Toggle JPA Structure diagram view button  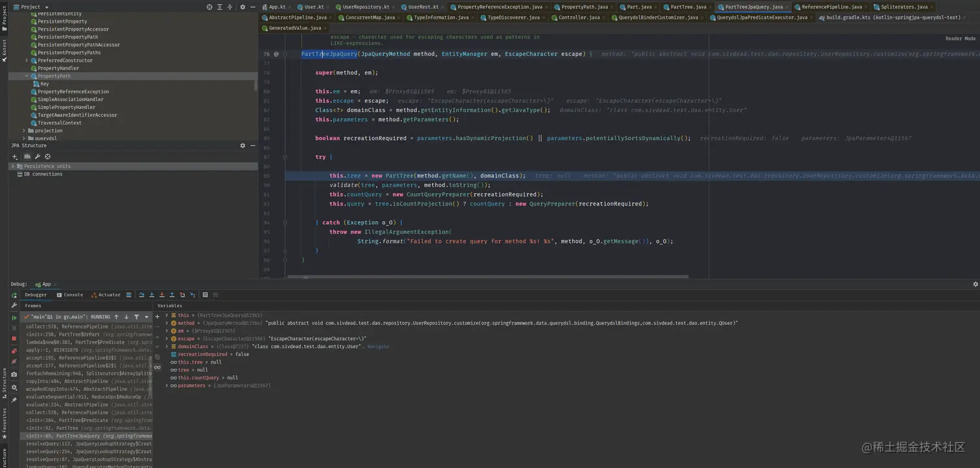click(27, 157)
